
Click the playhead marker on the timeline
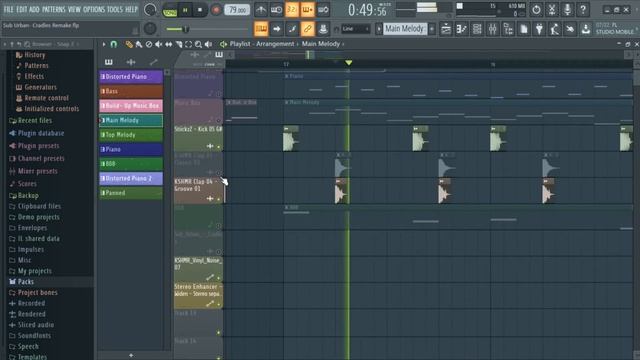coord(349,62)
